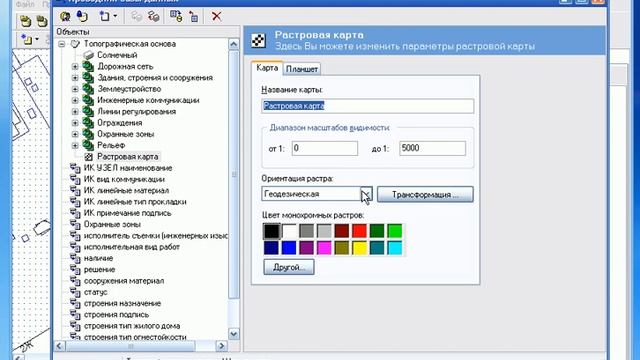Click icon next to статус item
The image size is (640, 360).
coord(75,292)
